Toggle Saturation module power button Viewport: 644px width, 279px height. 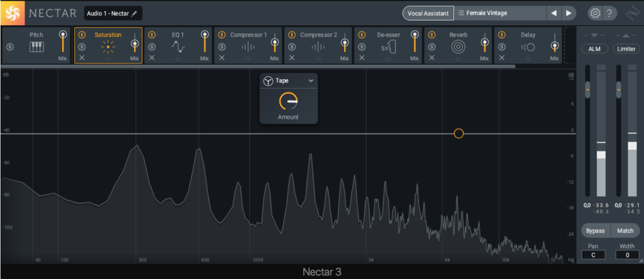(82, 35)
